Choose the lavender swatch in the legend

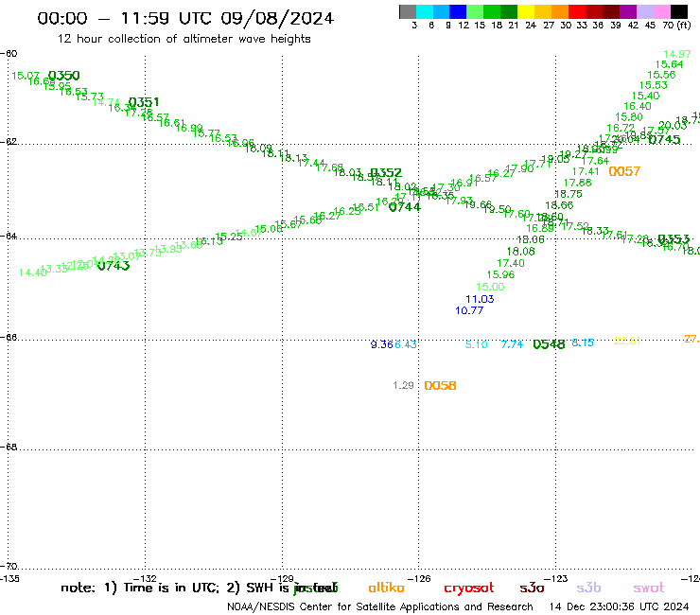click(645, 11)
